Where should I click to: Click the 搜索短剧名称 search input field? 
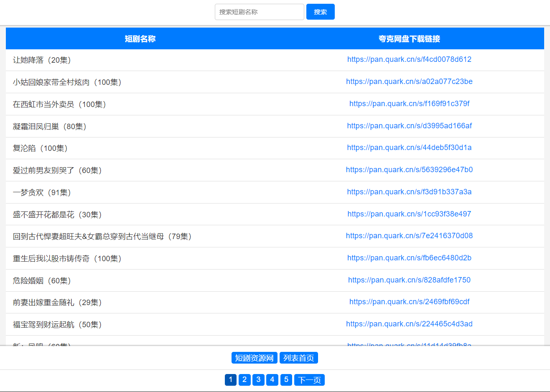pos(259,12)
